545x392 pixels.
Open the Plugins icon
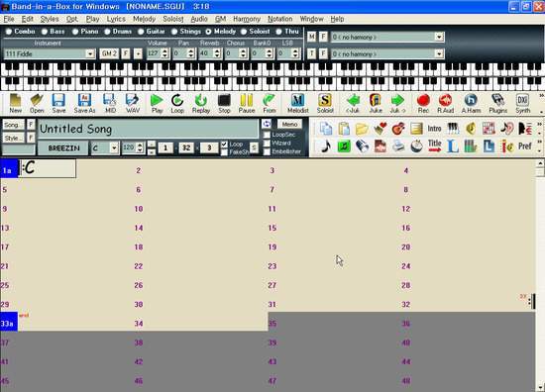(x=497, y=103)
